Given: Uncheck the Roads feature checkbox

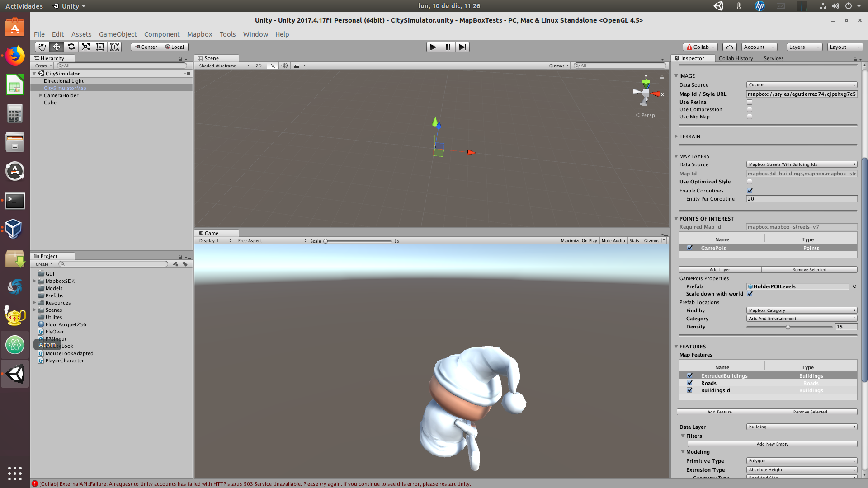Looking at the screenshot, I should (689, 383).
